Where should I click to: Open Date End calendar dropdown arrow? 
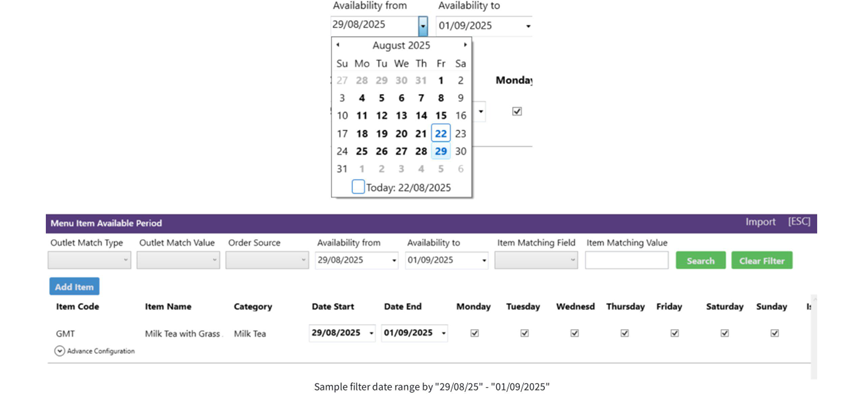(443, 334)
